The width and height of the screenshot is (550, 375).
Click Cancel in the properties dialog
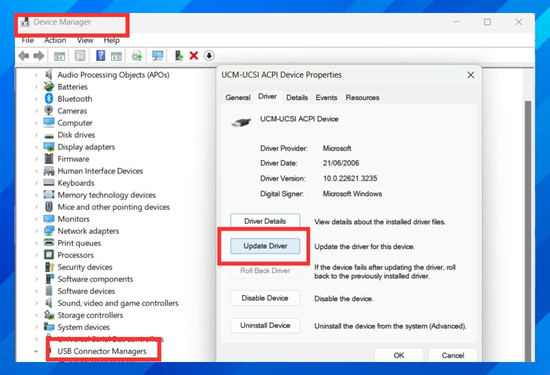coord(452,355)
